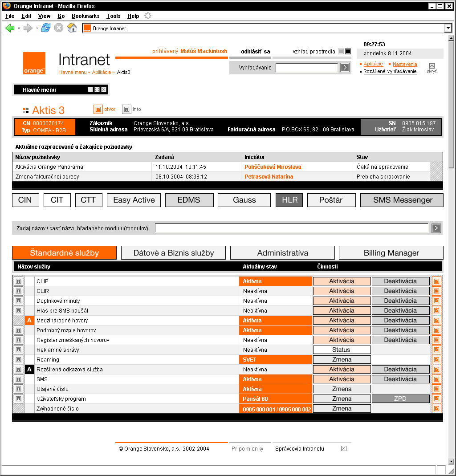The image size is (456, 476).
Task: Click Zmena for Roaming
Action: [342, 360]
